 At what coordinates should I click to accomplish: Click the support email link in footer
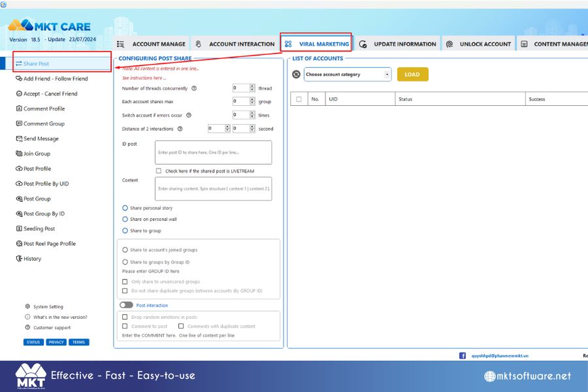point(500,355)
